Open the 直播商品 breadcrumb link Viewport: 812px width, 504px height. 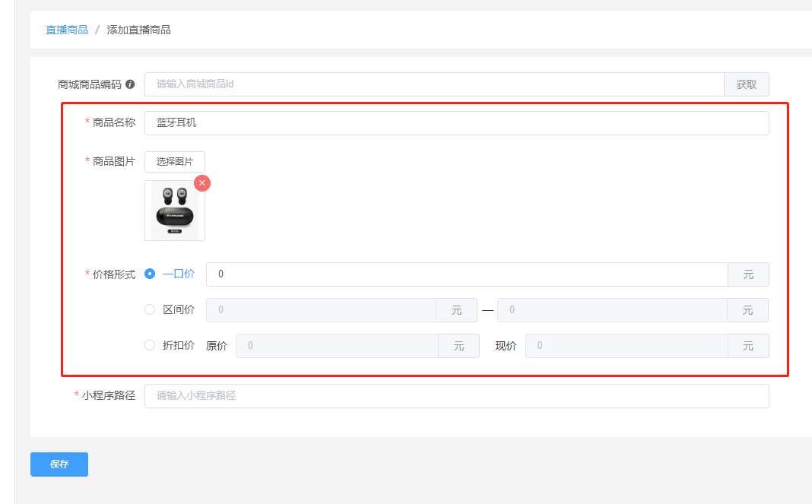(67, 30)
